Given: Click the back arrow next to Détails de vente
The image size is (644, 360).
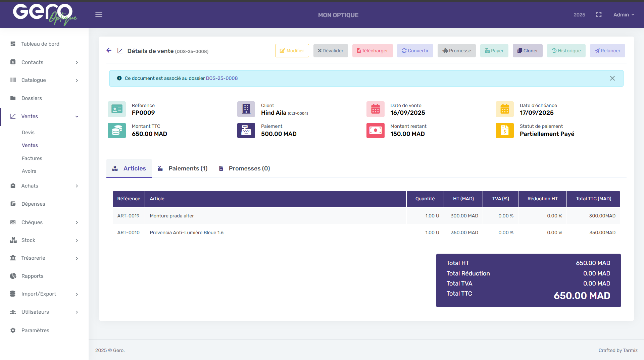Looking at the screenshot, I should (x=109, y=50).
